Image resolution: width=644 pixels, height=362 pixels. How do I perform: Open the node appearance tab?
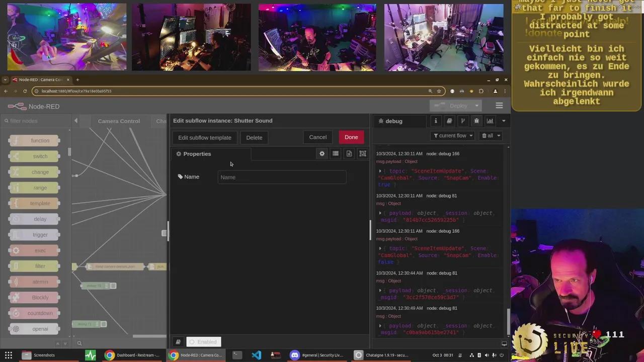pos(363,154)
